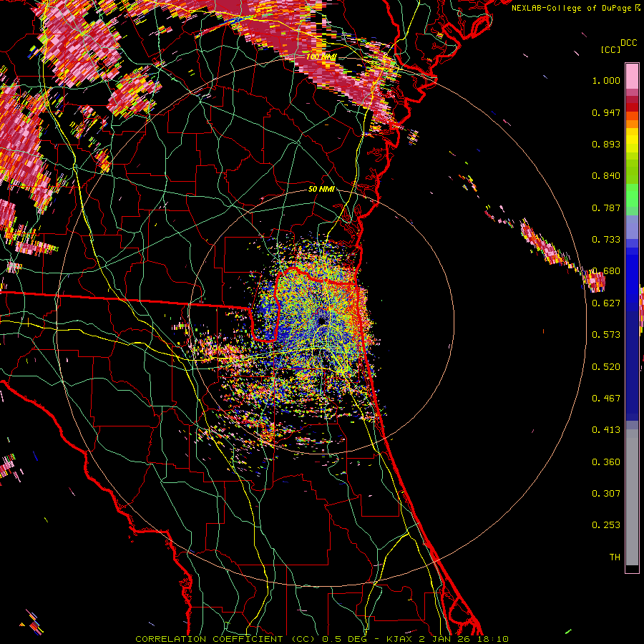This screenshot has width=644, height=644.
Task: Click the 0.787 scale value
Action: click(606, 208)
